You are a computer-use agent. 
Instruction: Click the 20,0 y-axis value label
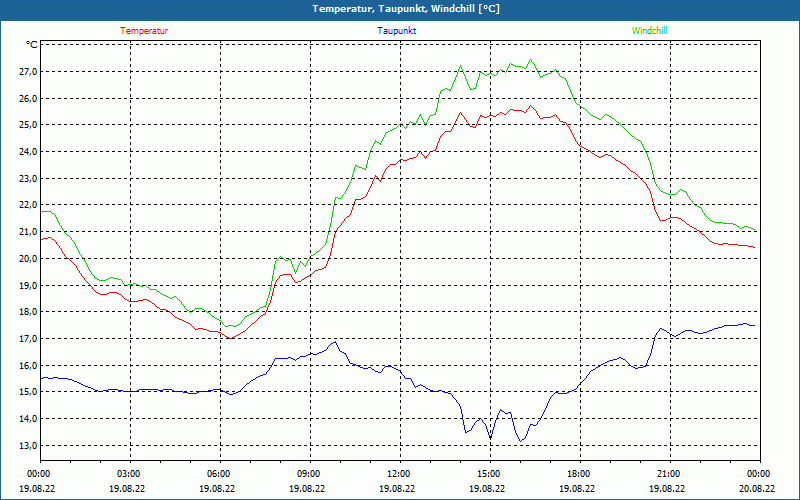[25, 259]
